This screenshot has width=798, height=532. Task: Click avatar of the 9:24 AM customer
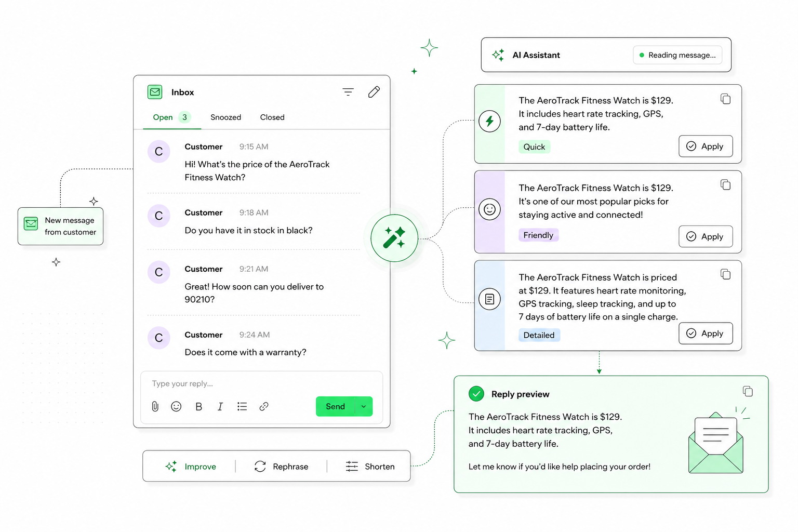[159, 338]
